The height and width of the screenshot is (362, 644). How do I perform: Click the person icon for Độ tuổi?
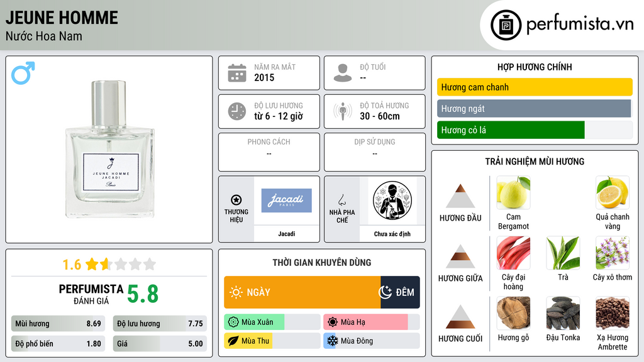pyautogui.click(x=343, y=73)
